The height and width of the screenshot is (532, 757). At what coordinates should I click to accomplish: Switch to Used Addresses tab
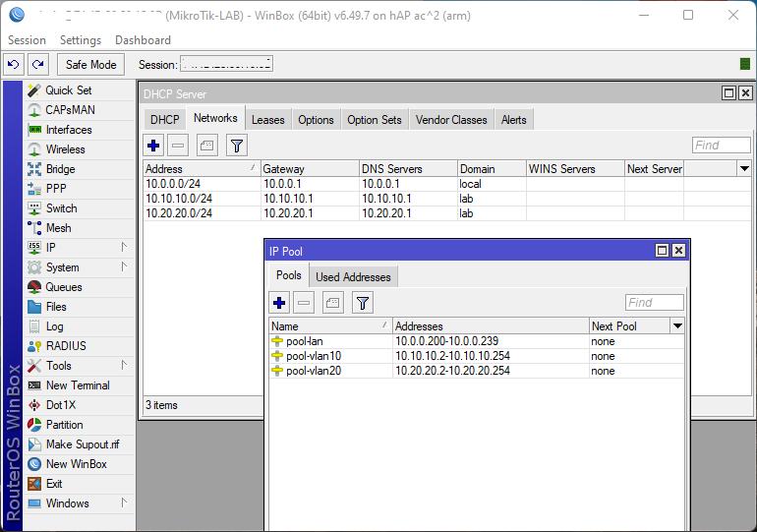(353, 277)
